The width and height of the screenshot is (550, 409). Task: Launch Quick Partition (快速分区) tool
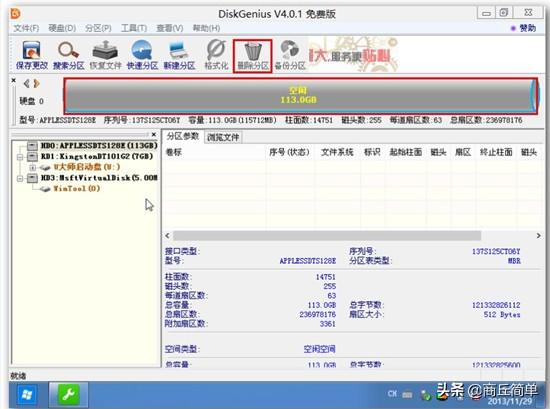tap(142, 55)
